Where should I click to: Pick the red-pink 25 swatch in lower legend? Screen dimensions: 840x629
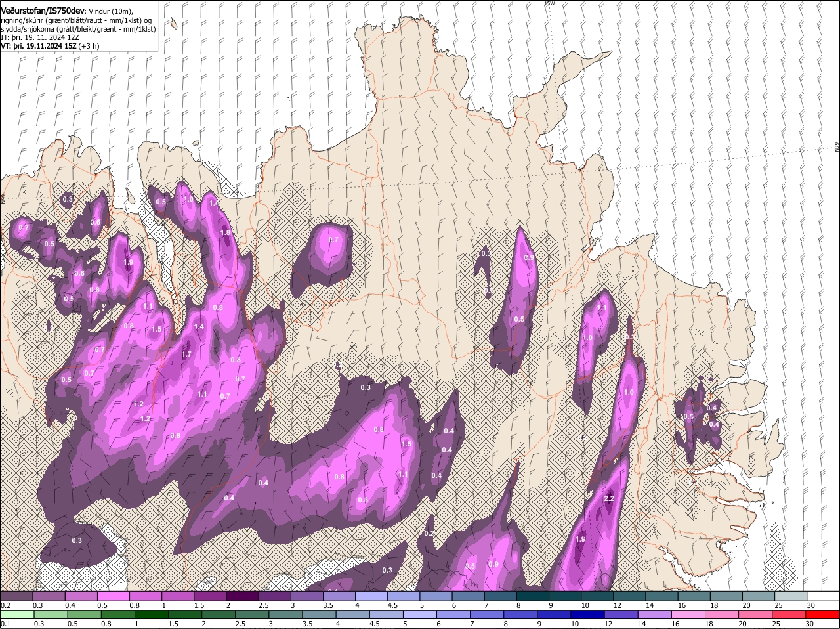click(x=789, y=615)
